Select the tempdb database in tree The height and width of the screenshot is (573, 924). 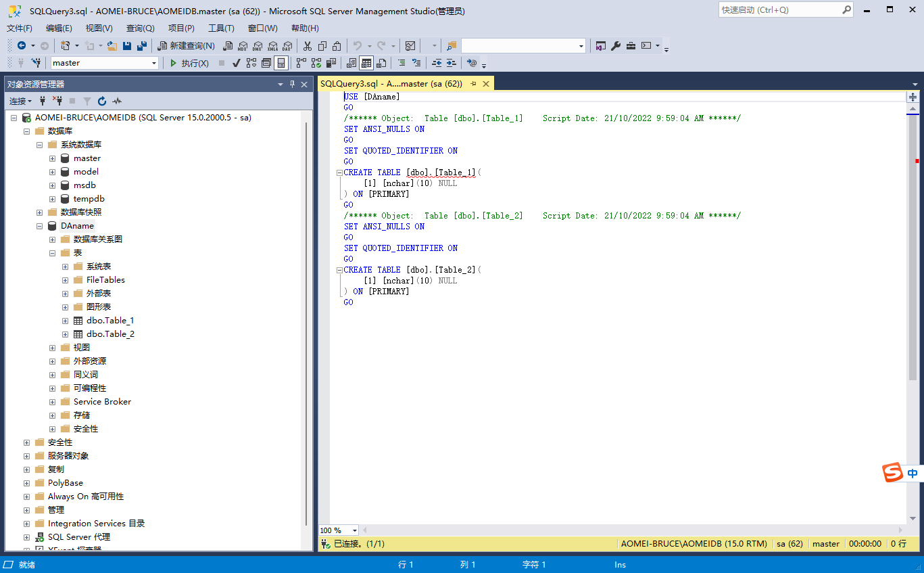click(x=89, y=199)
